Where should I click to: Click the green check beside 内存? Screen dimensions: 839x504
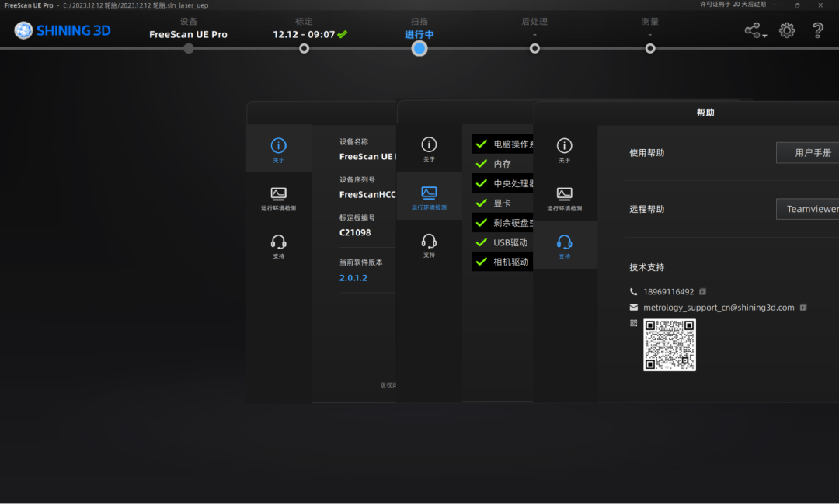[482, 163]
